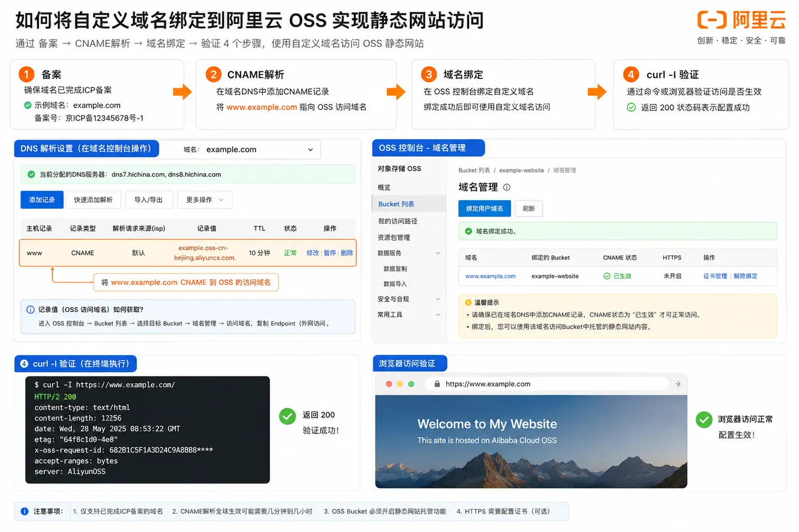This screenshot has width=799, height=532.
Task: Click the green check beside 示例域名
Action: (x=27, y=105)
